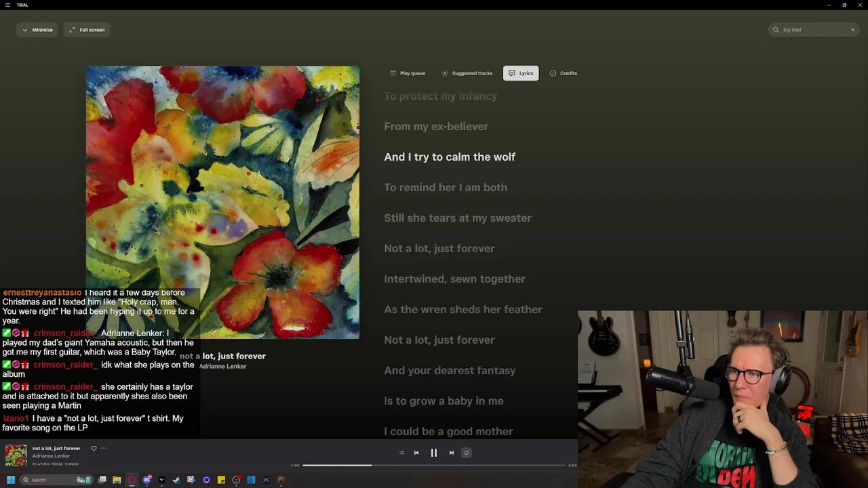Jump to lyric 'I could be a good mother'
This screenshot has height=488, width=868.
click(448, 432)
